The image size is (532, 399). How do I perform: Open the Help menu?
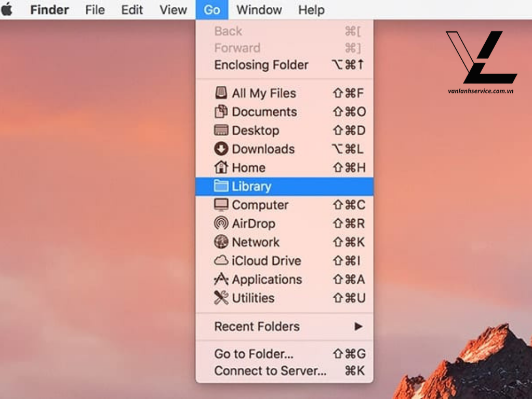point(311,9)
